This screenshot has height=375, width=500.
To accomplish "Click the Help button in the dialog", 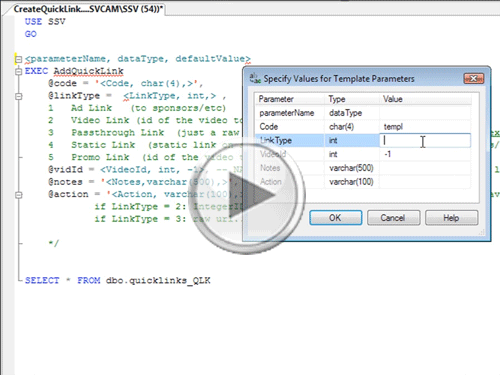I will click(451, 218).
